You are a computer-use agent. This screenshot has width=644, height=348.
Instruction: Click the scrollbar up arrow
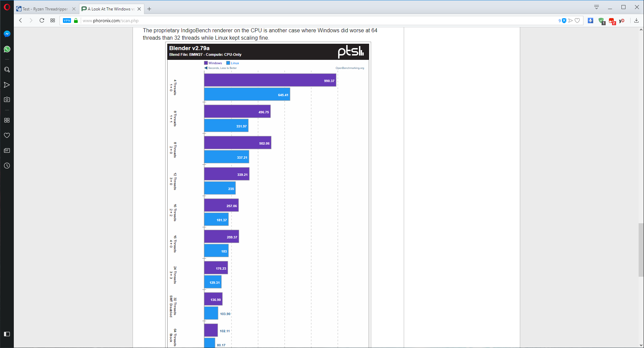641,30
